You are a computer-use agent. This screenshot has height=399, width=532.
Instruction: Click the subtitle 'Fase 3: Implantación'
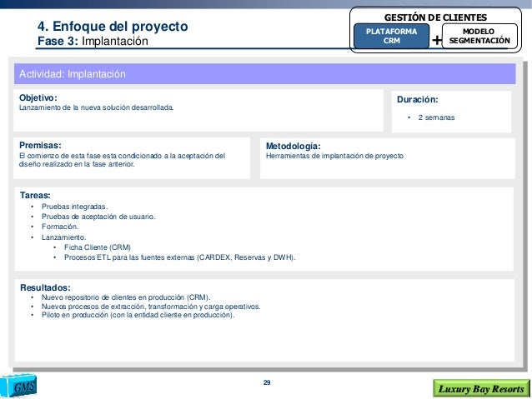[93, 41]
